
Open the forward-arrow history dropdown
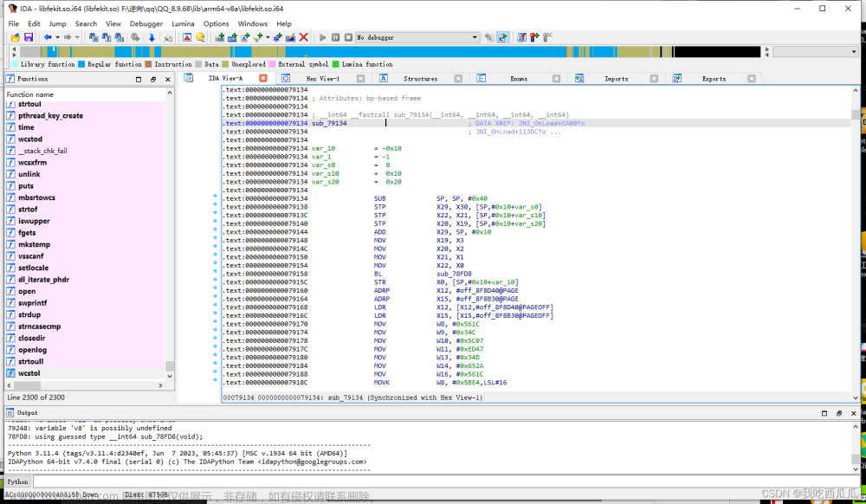point(77,37)
